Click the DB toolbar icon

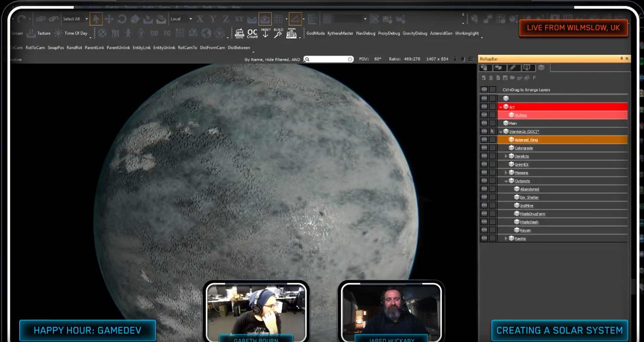154,33
